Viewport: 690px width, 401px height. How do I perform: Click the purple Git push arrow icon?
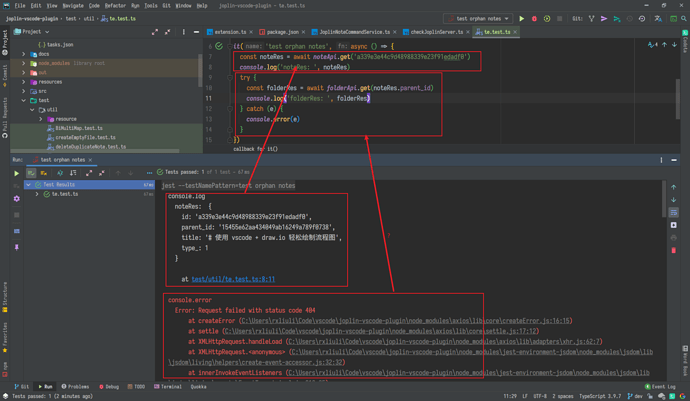pyautogui.click(x=604, y=18)
